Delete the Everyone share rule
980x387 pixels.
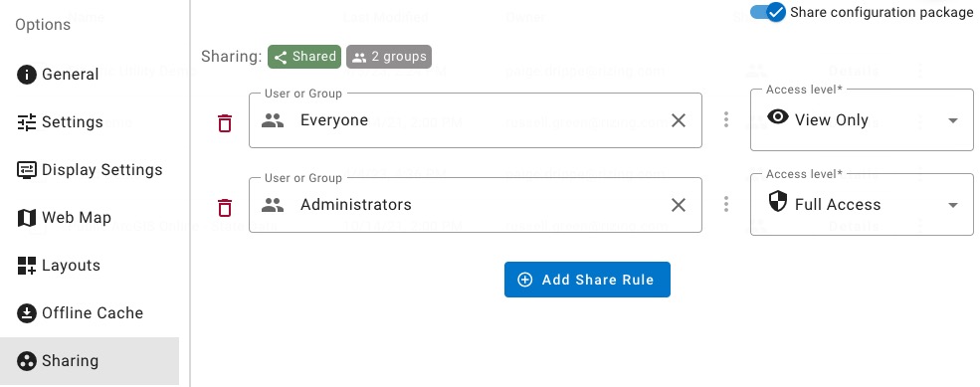click(x=225, y=123)
